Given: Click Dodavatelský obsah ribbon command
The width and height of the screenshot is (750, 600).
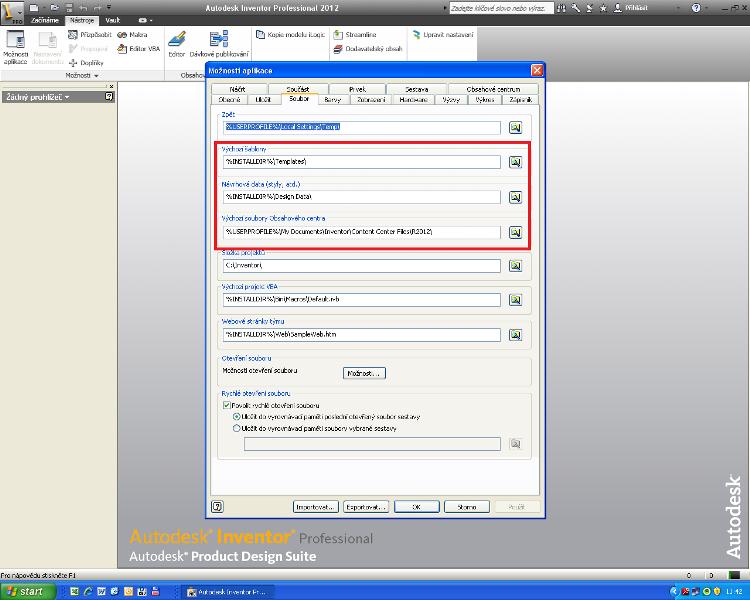Looking at the screenshot, I should (x=368, y=49).
